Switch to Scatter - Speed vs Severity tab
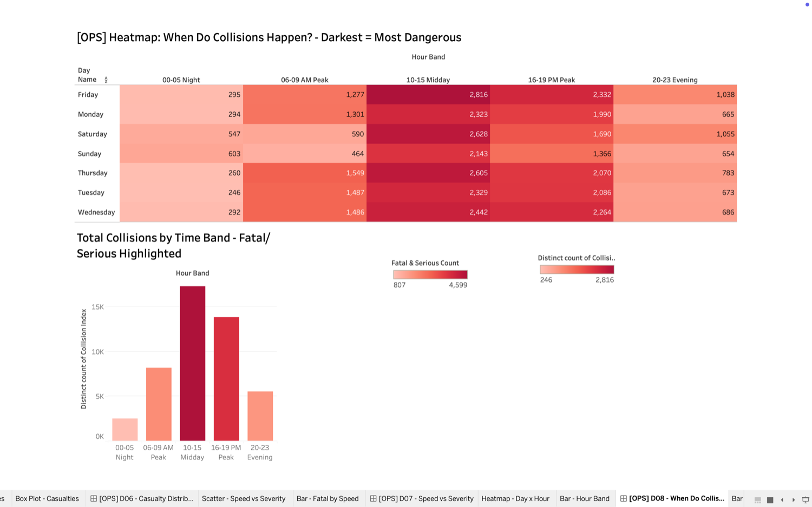Screen dimensions: 812x507 click(x=244, y=498)
